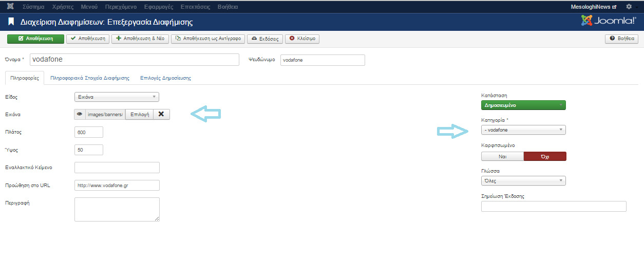The width and height of the screenshot is (644, 257).
Task: Focus the Πλάτος width field
Action: [89, 132]
